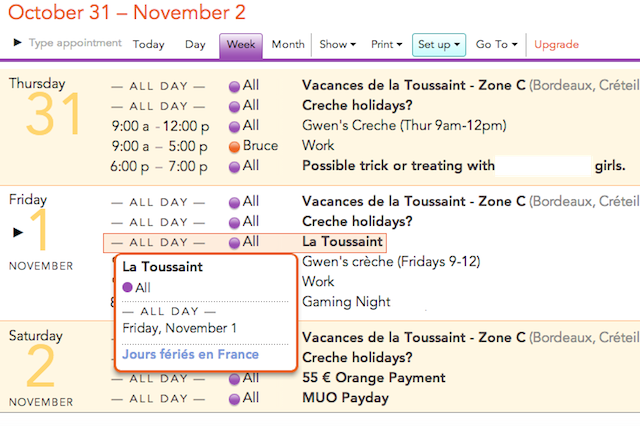Viewport: 640px width, 426px height.
Task: Expand the arrow next to Friday 1
Action: (17, 232)
